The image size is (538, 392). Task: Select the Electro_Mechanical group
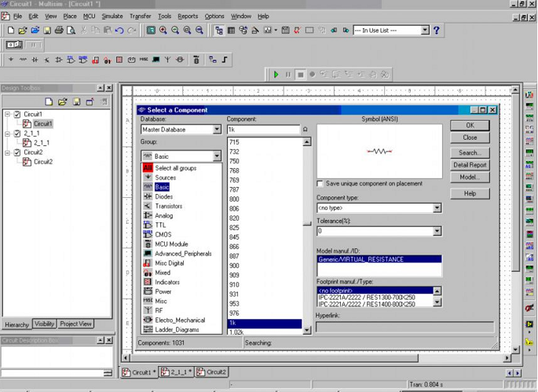(179, 321)
